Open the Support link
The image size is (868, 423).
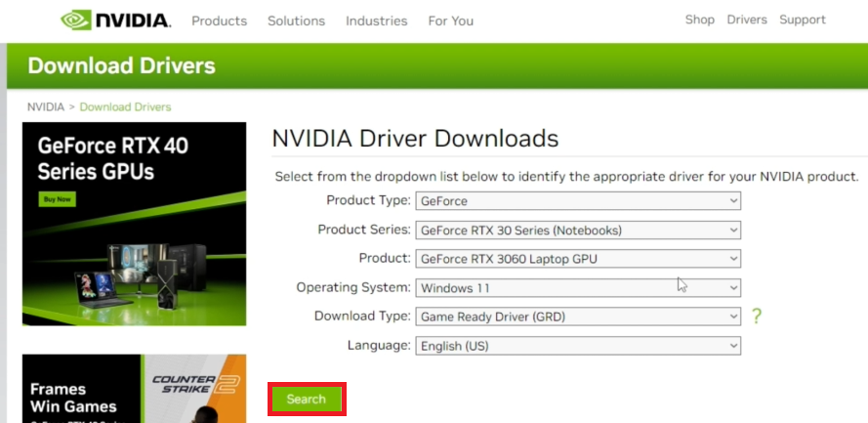click(803, 20)
